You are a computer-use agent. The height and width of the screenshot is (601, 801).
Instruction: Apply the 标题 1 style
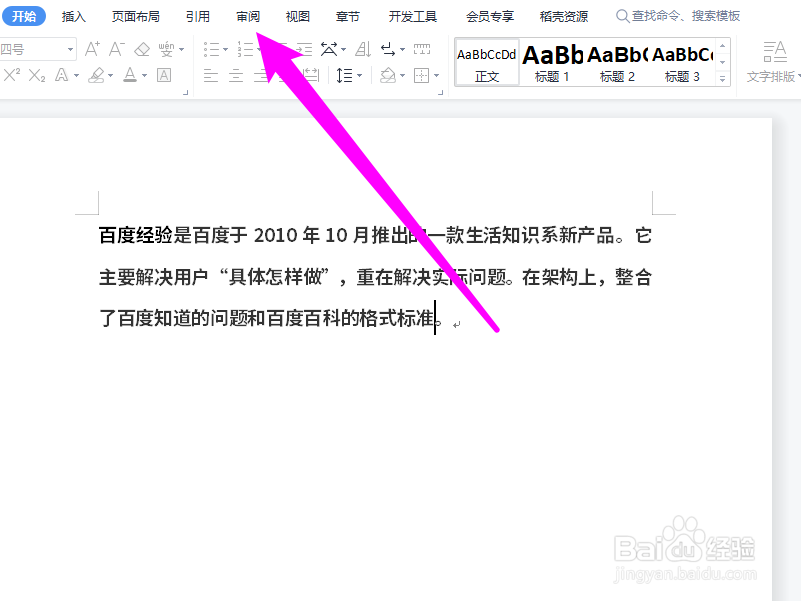[552, 62]
